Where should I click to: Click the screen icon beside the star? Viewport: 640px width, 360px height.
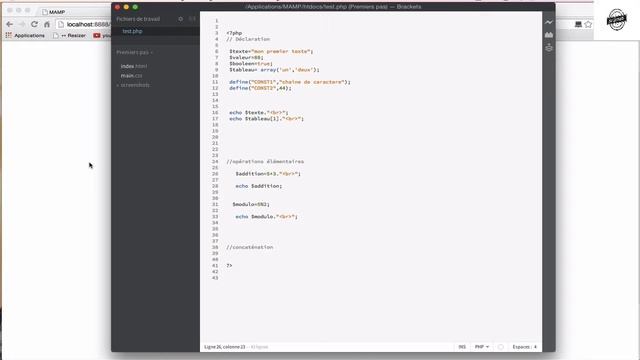coord(578,24)
